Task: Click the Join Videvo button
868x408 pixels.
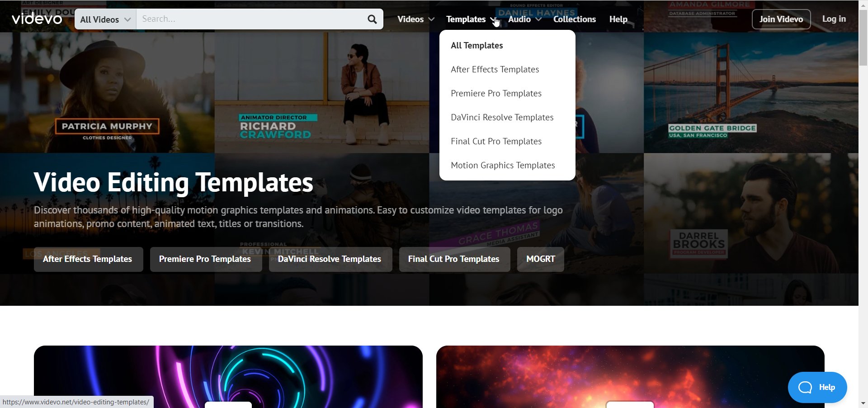Action: coord(781,19)
